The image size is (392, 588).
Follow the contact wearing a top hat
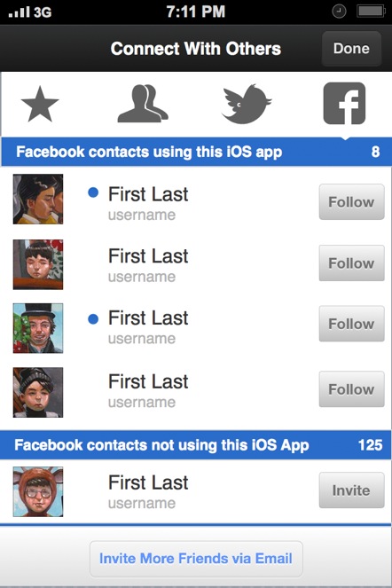click(351, 324)
